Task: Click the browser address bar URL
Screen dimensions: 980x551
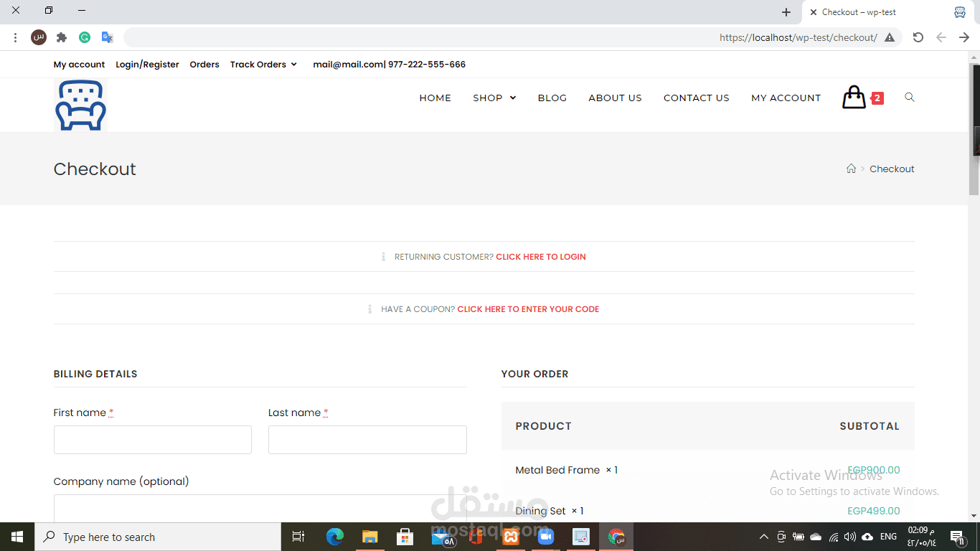Action: coord(798,37)
